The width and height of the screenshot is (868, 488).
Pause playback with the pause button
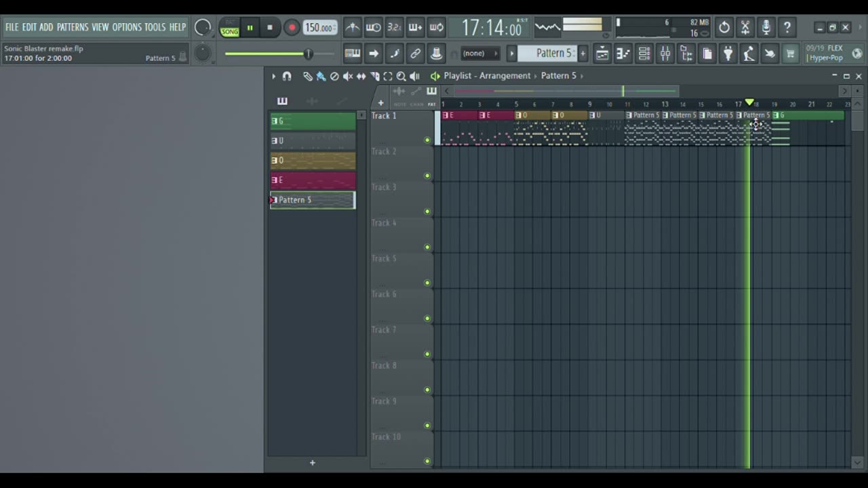pos(250,28)
